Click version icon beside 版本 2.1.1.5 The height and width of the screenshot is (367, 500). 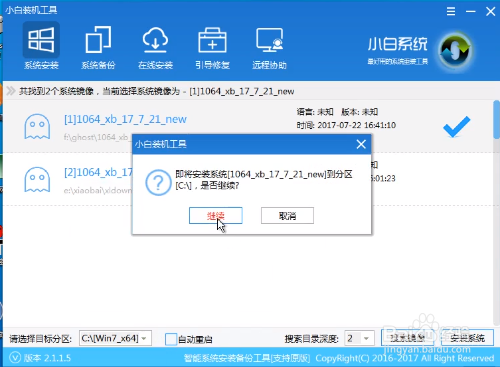tap(15, 358)
